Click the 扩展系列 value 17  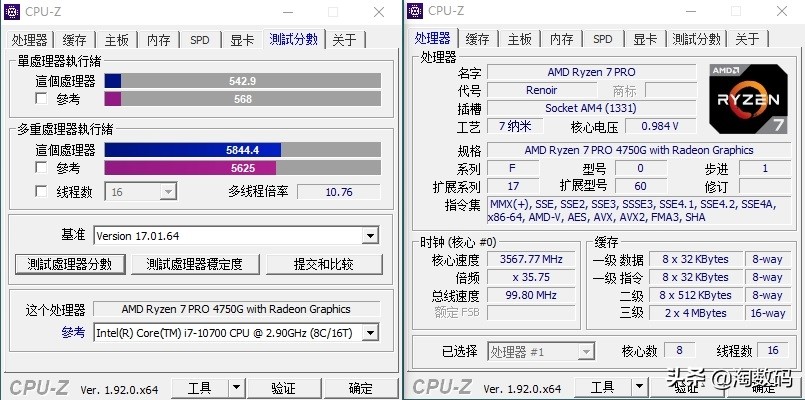[513, 186]
